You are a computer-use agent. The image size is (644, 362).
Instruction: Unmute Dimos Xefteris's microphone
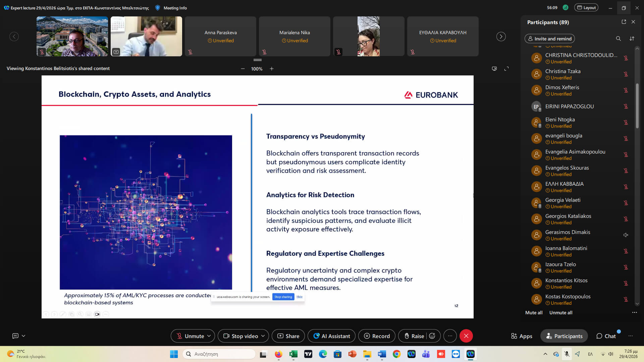(626, 90)
